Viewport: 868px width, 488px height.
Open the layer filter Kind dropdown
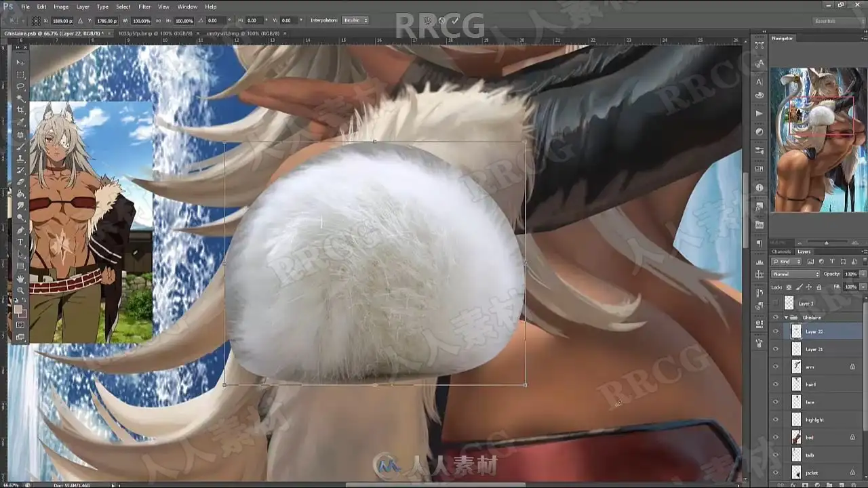(x=785, y=262)
